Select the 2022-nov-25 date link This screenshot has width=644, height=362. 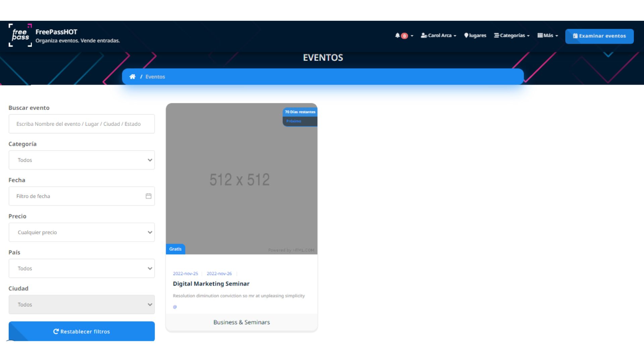(185, 274)
